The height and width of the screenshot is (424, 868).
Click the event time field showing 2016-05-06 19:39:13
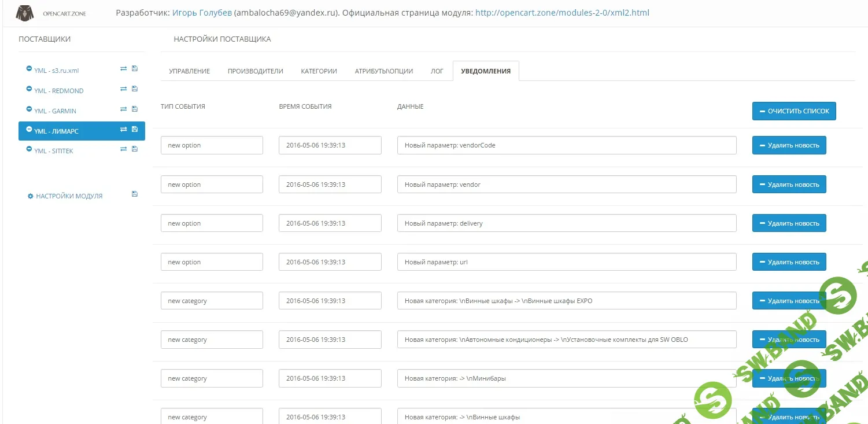coord(330,145)
